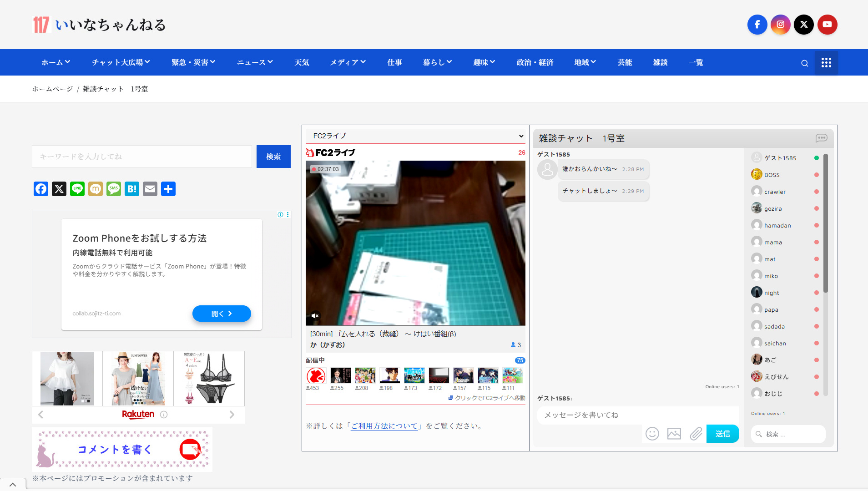Click the ad options dots on Zoom ad
This screenshot has width=868, height=491.
pyautogui.click(x=288, y=215)
